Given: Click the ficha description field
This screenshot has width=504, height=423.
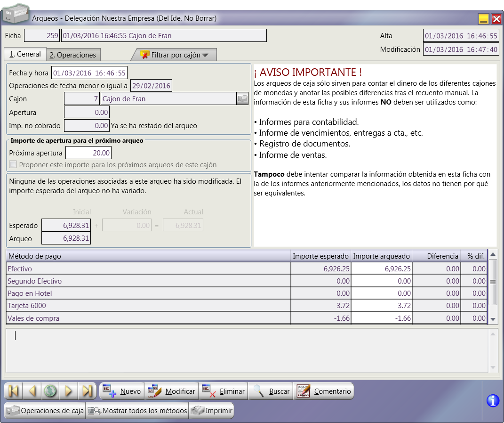Looking at the screenshot, I should click(164, 35).
